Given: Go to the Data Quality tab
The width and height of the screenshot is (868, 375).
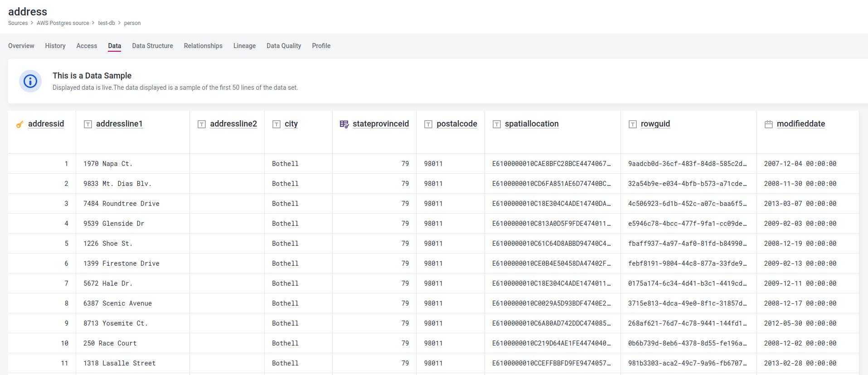Looking at the screenshot, I should [284, 46].
